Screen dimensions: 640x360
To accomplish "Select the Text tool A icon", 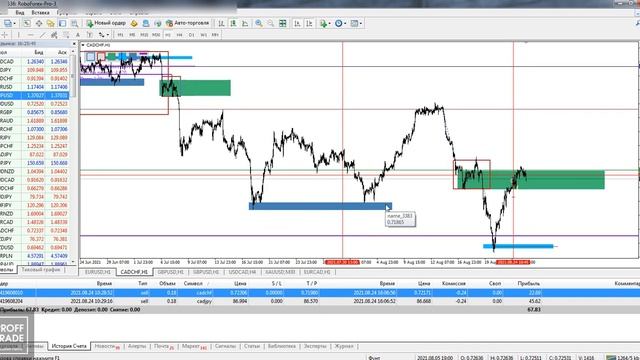I will point(78,35).
